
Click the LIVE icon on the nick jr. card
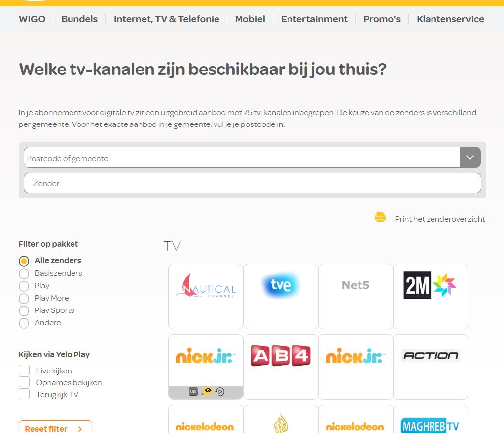(x=193, y=392)
